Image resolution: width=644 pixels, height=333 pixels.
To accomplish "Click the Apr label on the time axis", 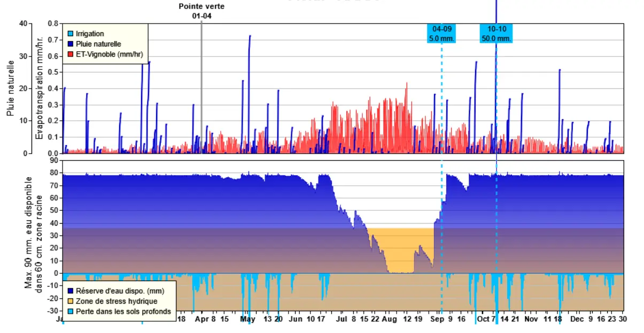I will [x=201, y=319].
